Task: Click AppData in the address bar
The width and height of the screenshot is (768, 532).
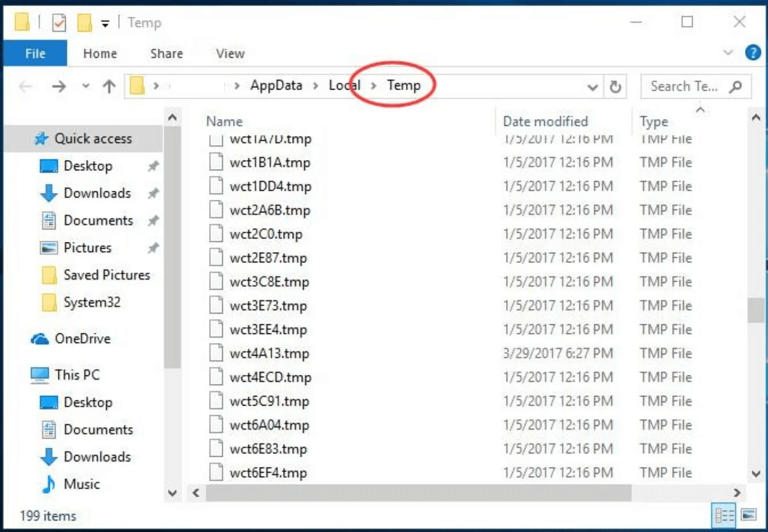Action: (x=276, y=85)
